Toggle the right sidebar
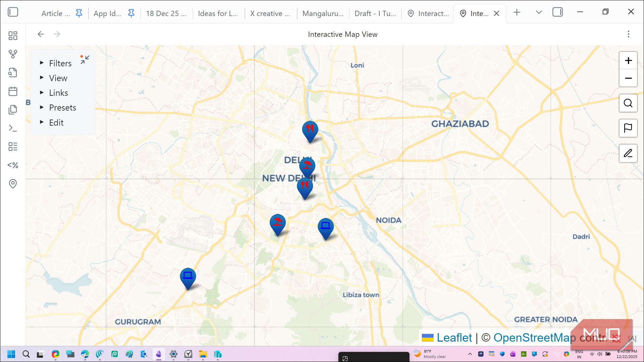Image resolution: width=644 pixels, height=362 pixels. (558, 12)
